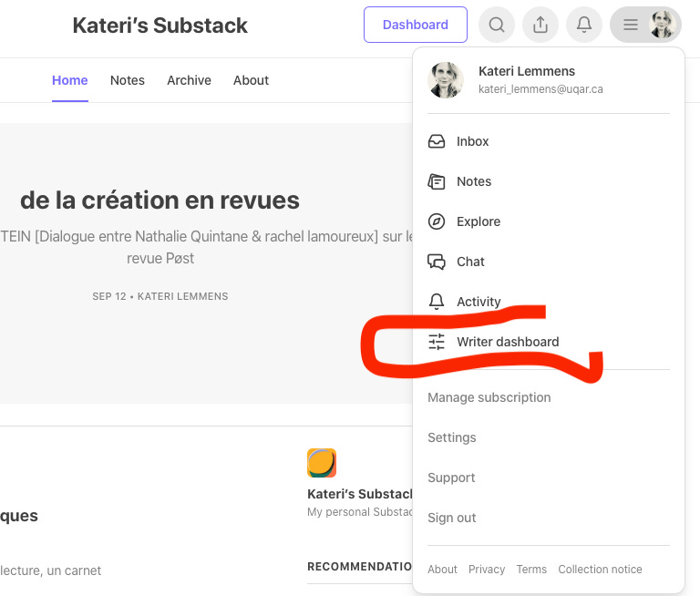
Task: Open Chat from the menu
Action: tap(470, 262)
